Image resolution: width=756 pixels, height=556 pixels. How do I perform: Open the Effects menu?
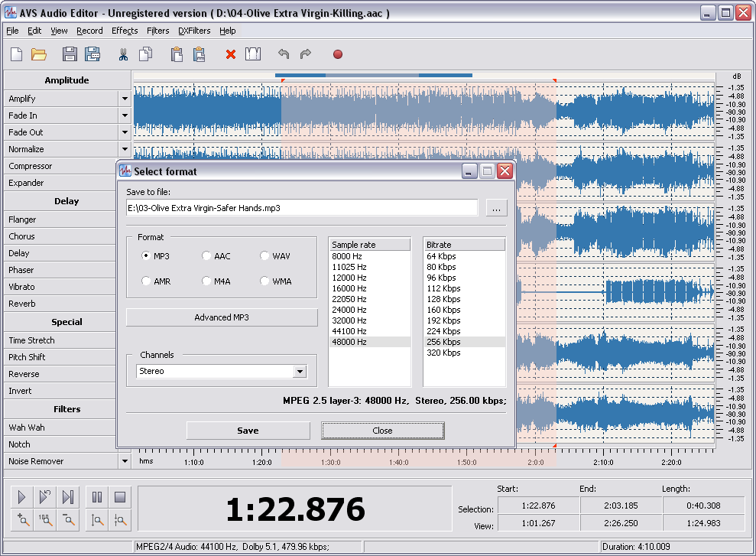[x=125, y=31]
